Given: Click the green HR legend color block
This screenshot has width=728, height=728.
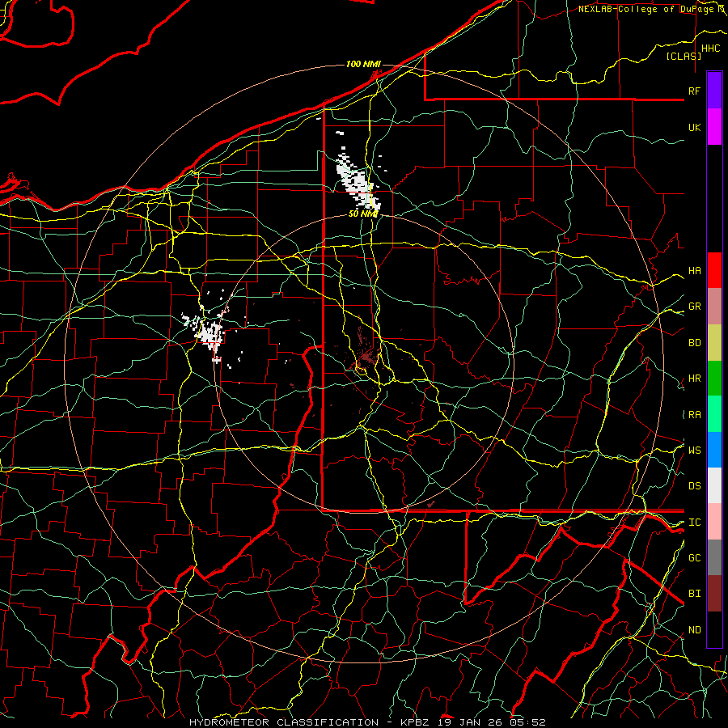Looking at the screenshot, I should [714, 379].
